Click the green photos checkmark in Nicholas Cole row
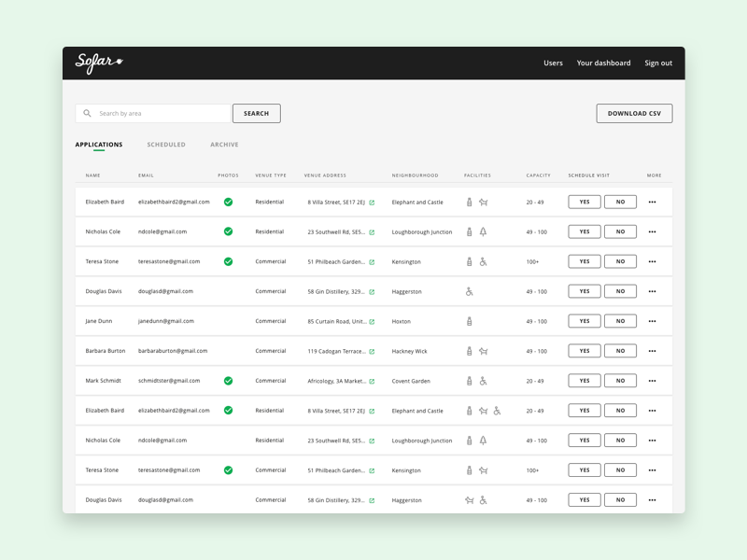Screen dimensions: 747x560 228,231
